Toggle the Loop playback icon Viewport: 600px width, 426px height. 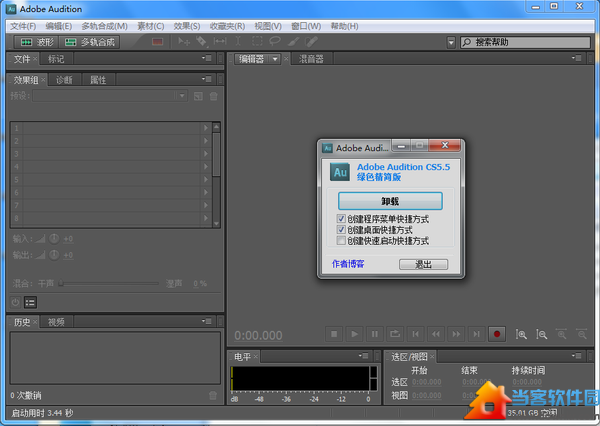pyautogui.click(x=395, y=334)
